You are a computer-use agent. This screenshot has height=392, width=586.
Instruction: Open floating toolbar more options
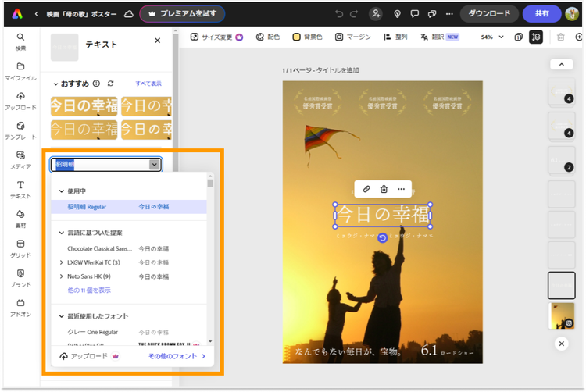[401, 189]
